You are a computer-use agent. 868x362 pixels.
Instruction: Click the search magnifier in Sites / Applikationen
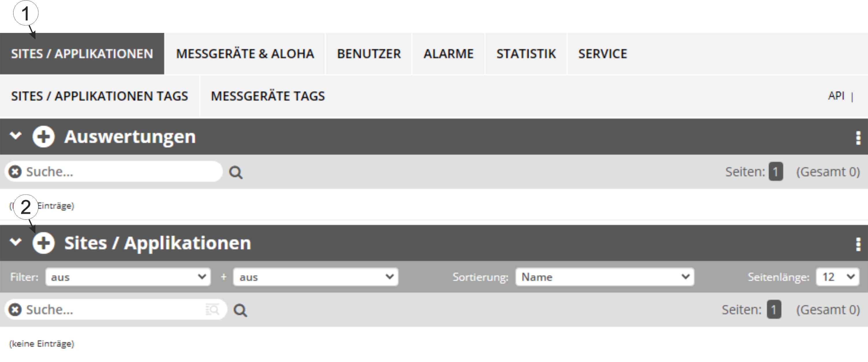(240, 310)
